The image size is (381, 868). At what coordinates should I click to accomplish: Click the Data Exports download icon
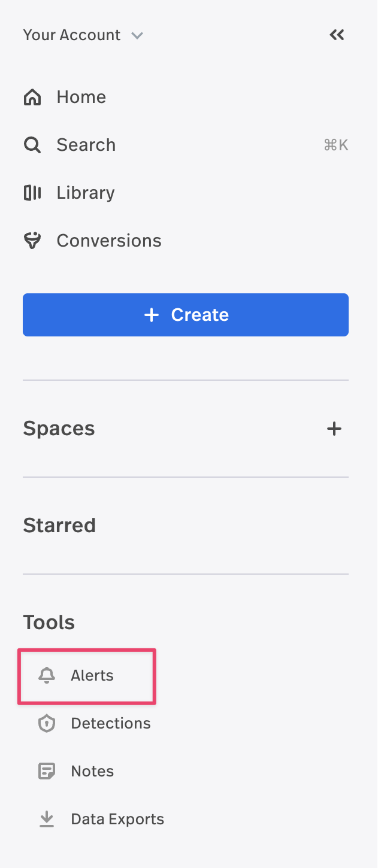coord(47,819)
